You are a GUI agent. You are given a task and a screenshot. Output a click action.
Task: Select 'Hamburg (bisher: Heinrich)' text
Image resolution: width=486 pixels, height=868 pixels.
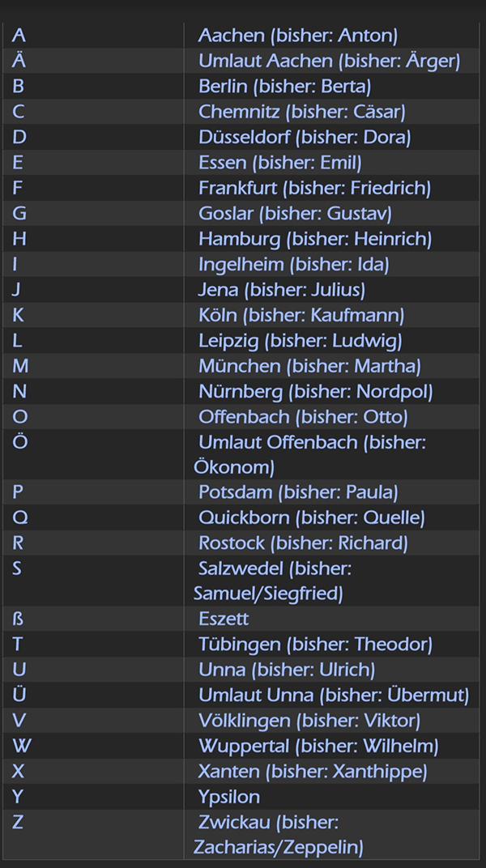315,239
